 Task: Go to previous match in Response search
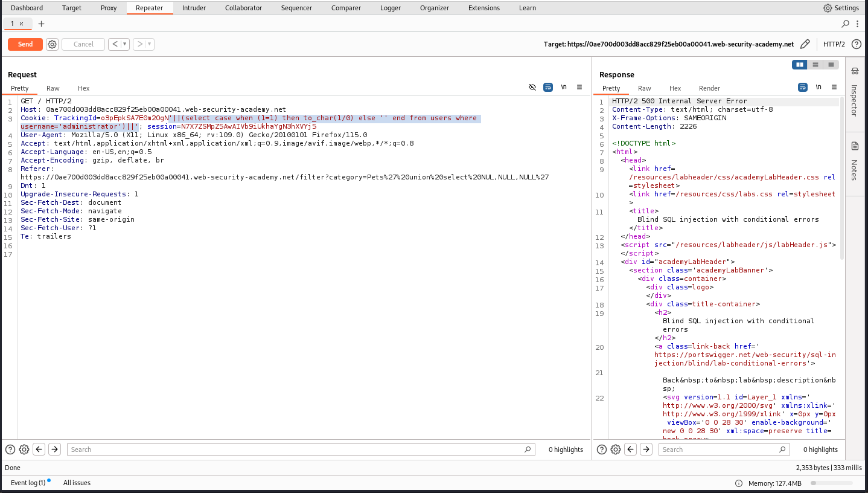(x=631, y=449)
